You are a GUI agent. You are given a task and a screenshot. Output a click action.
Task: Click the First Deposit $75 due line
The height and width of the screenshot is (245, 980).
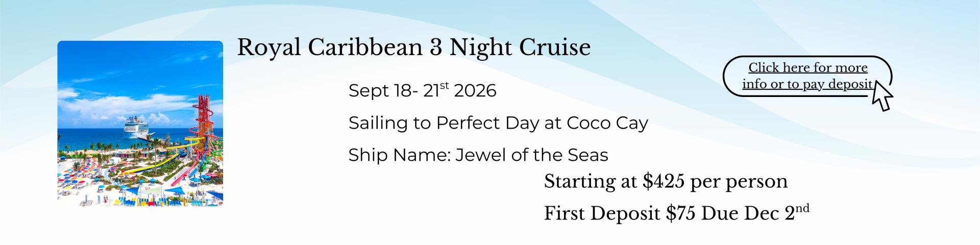[x=676, y=213]
